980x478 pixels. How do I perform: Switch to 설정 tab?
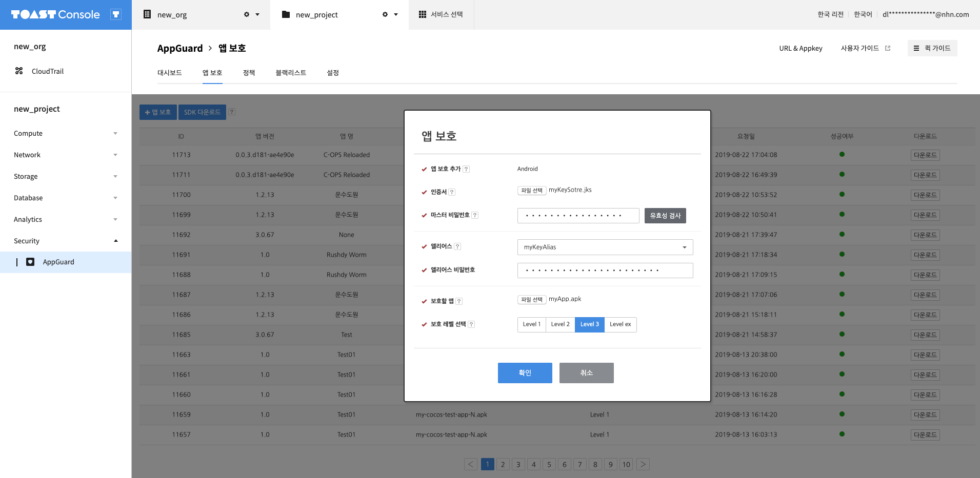pyautogui.click(x=333, y=73)
